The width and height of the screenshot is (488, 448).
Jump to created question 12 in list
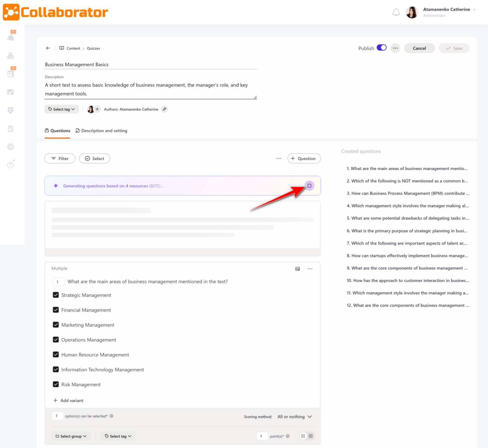pos(408,305)
